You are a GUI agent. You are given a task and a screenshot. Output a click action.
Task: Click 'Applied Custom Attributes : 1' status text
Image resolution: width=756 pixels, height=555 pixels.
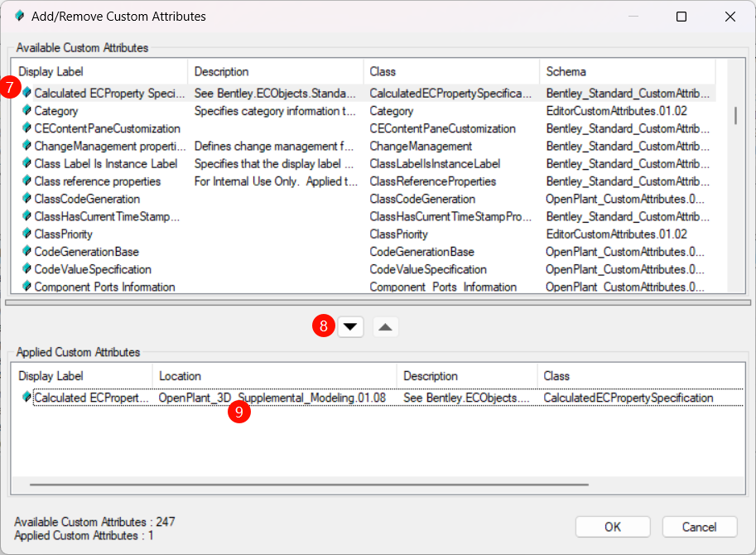(x=84, y=535)
